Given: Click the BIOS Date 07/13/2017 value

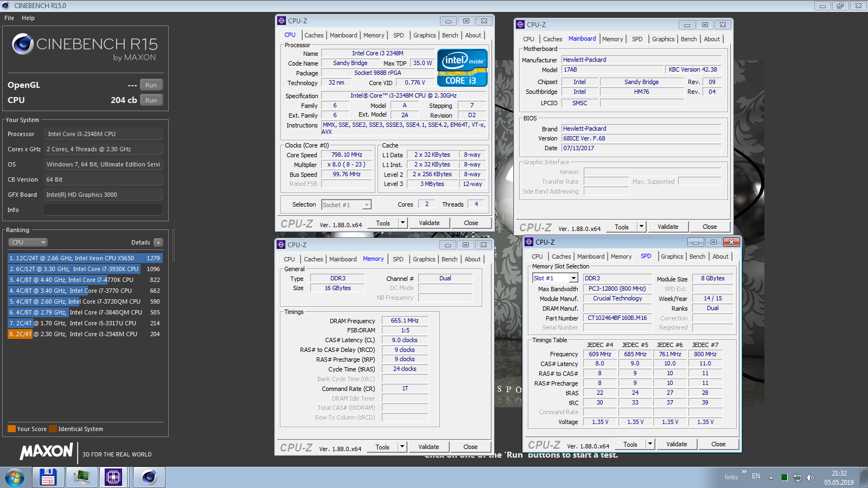Looking at the screenshot, I should tap(641, 148).
